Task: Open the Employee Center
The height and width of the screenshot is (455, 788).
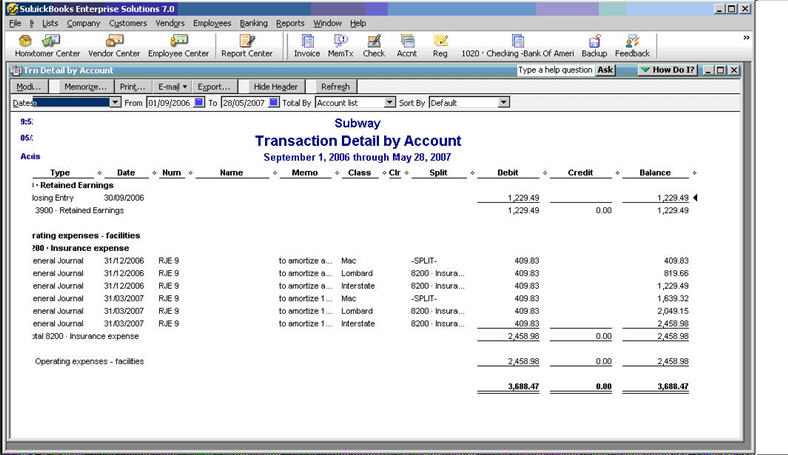Action: pos(179,45)
